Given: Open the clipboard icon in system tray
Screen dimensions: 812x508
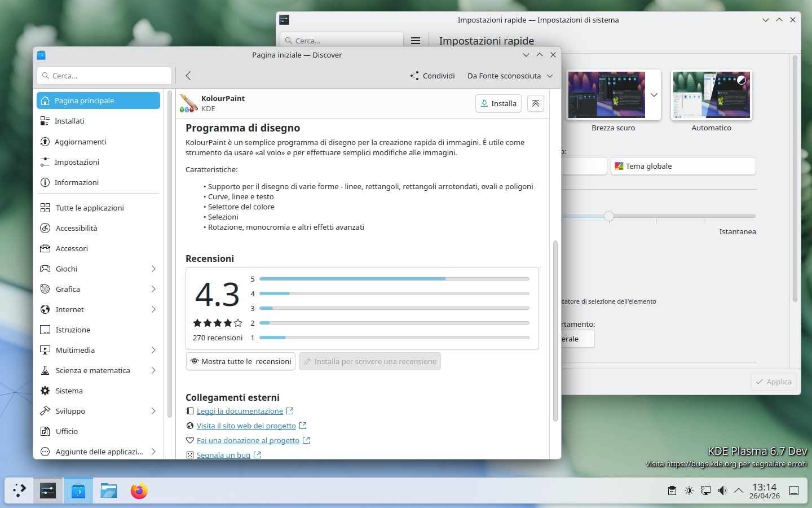Looking at the screenshot, I should 672,491.
